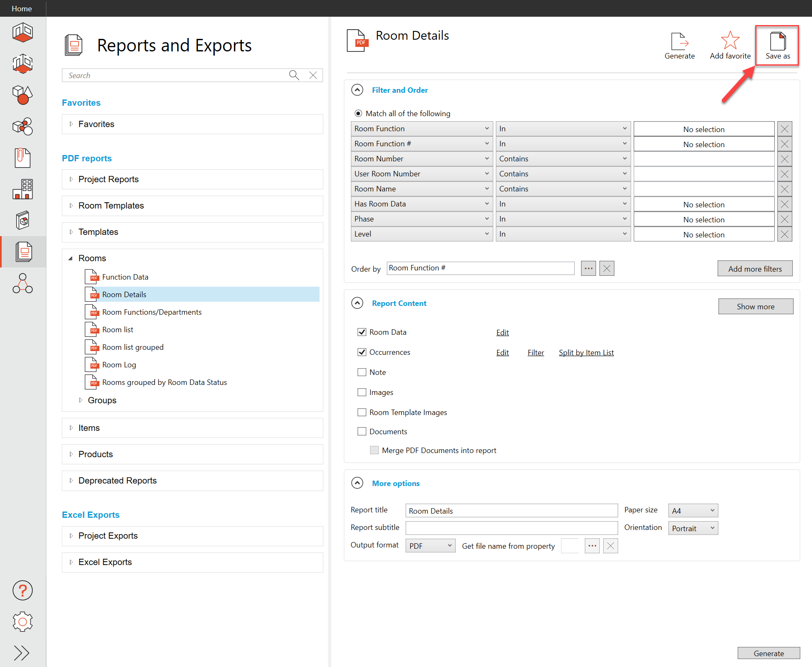Click the cube and sphere shapes sidebar icon
The image size is (812, 667).
pos(23,95)
